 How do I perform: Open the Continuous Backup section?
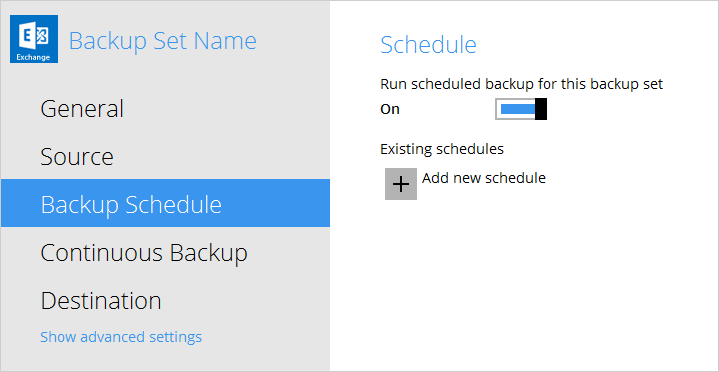tap(144, 253)
